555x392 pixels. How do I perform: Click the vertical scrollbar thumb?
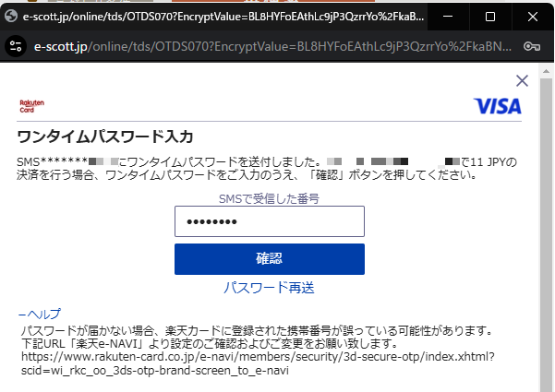[x=546, y=233]
